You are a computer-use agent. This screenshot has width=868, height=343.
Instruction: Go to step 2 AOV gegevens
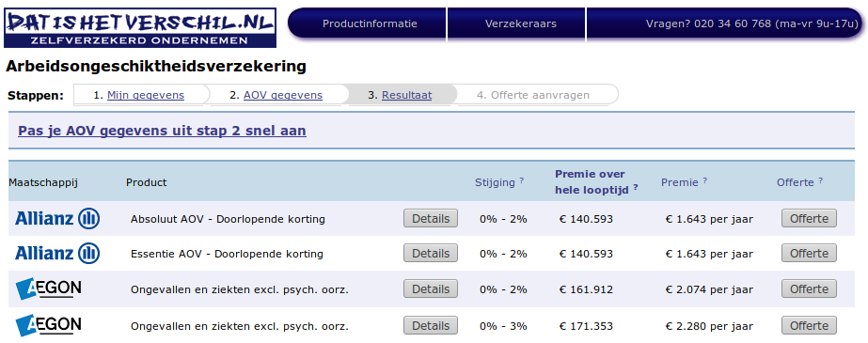(283, 95)
